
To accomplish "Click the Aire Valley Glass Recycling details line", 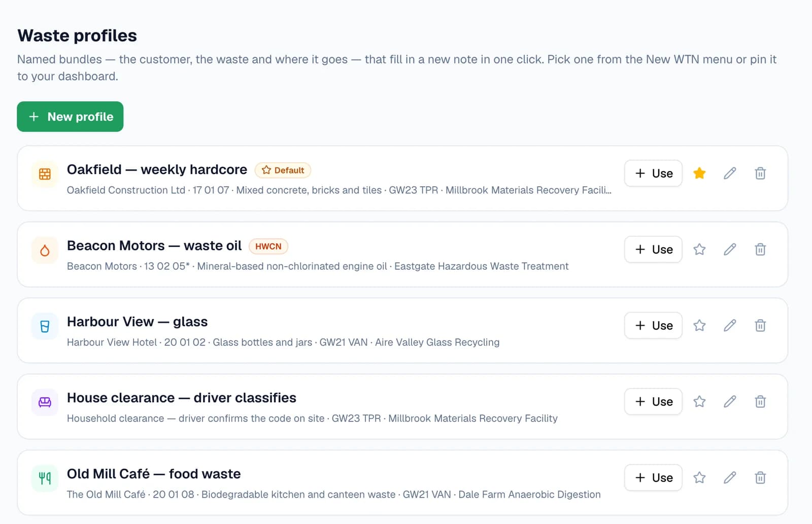I will (x=283, y=342).
